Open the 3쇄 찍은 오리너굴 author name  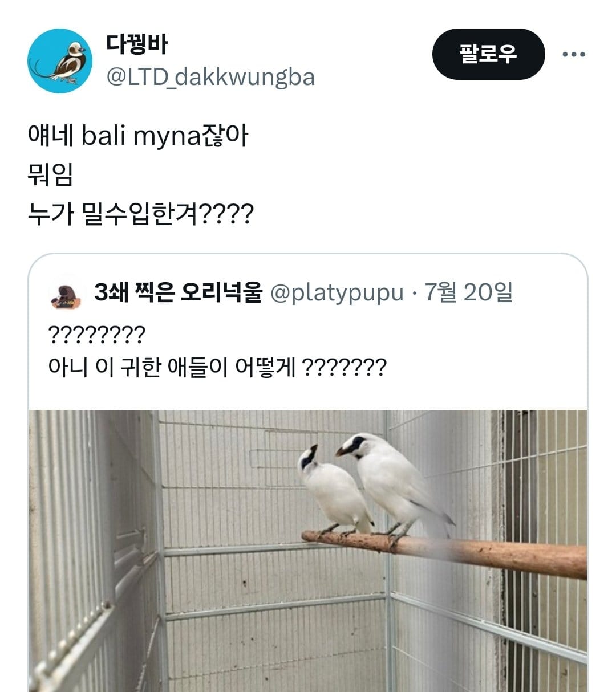tap(178, 292)
